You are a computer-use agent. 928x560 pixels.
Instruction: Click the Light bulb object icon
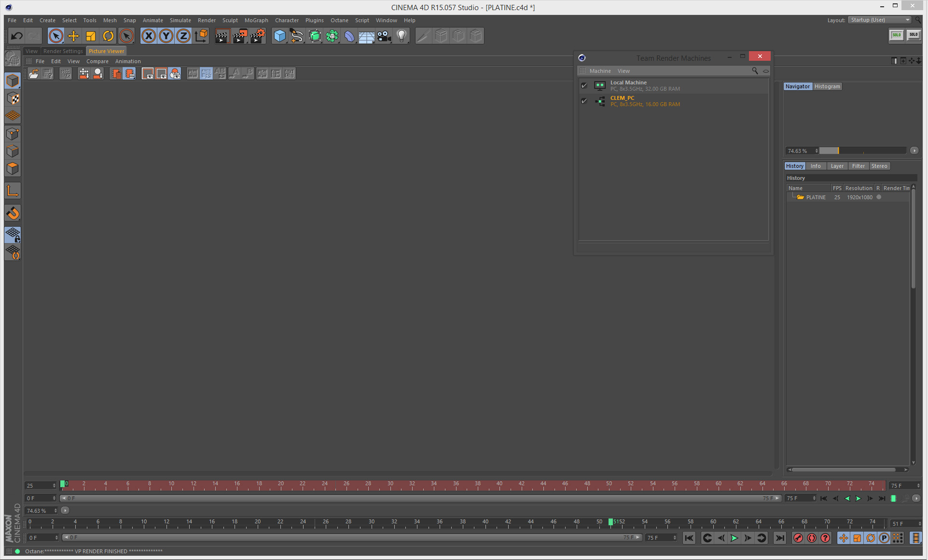tap(402, 36)
